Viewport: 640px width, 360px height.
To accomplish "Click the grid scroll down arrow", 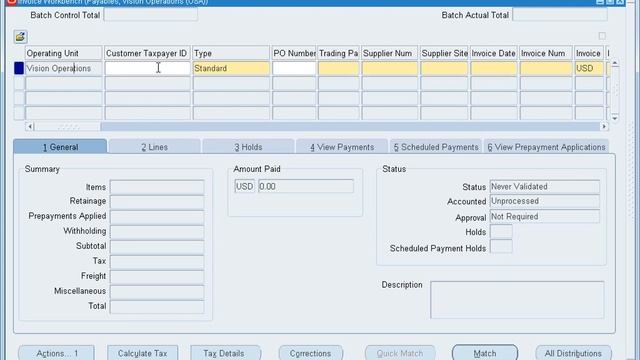I will coord(615,118).
